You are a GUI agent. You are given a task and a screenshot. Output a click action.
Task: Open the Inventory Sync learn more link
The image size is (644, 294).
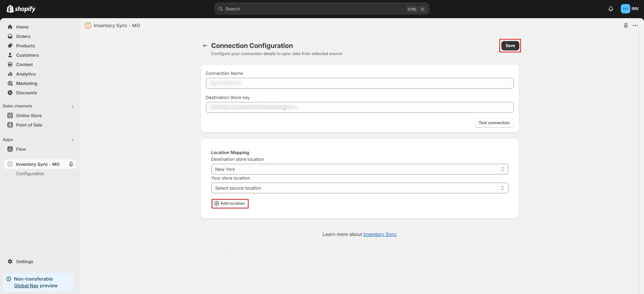tap(380, 234)
